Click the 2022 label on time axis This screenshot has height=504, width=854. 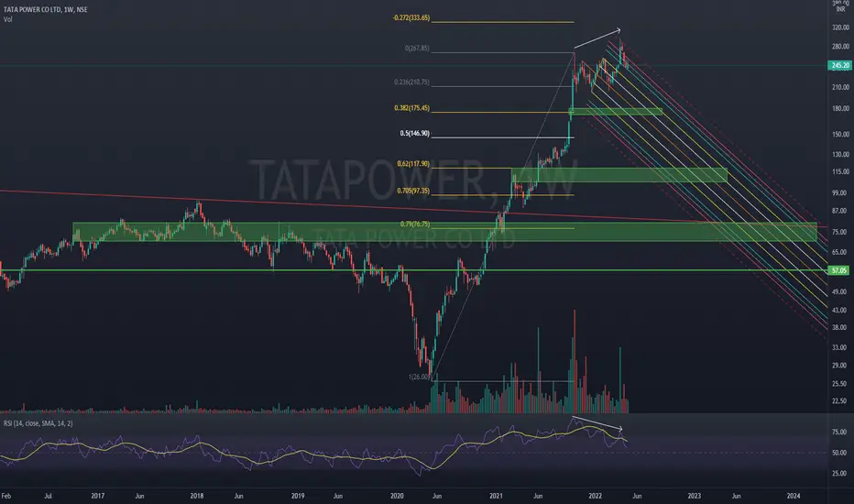[595, 496]
